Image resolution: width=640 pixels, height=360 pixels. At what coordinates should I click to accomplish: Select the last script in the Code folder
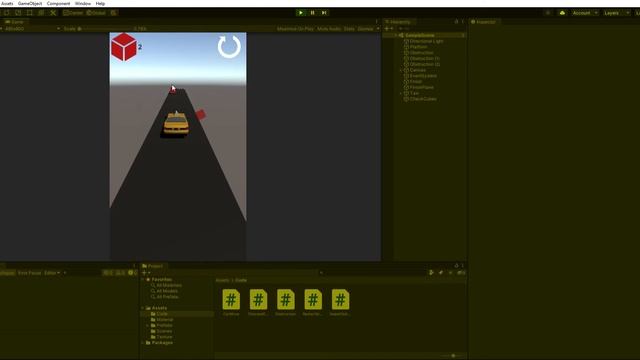pyautogui.click(x=340, y=303)
